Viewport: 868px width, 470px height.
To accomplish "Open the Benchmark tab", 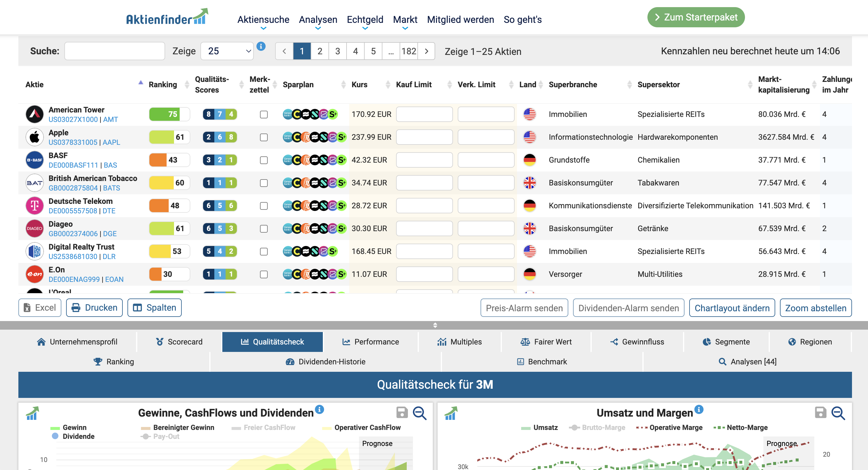I will 542,362.
